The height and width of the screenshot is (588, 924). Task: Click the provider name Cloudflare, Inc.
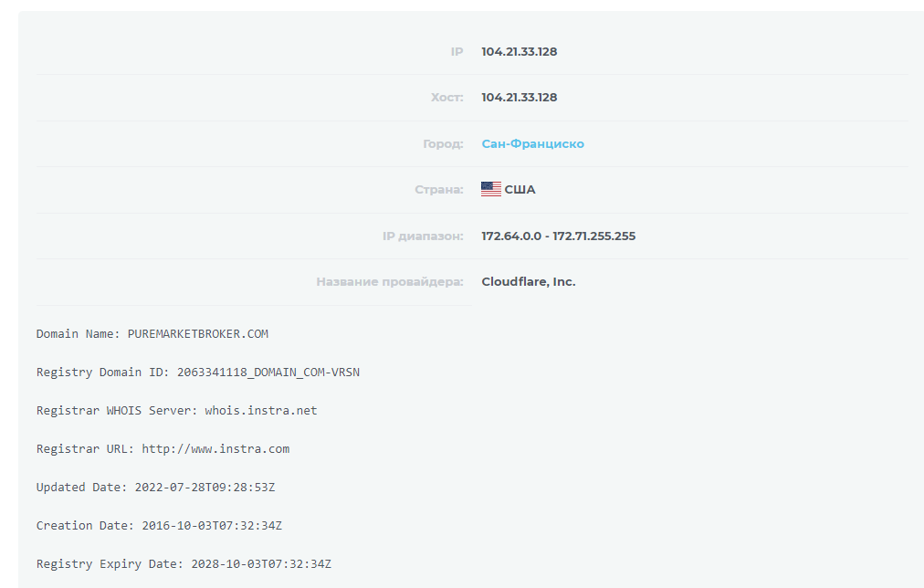tap(529, 281)
